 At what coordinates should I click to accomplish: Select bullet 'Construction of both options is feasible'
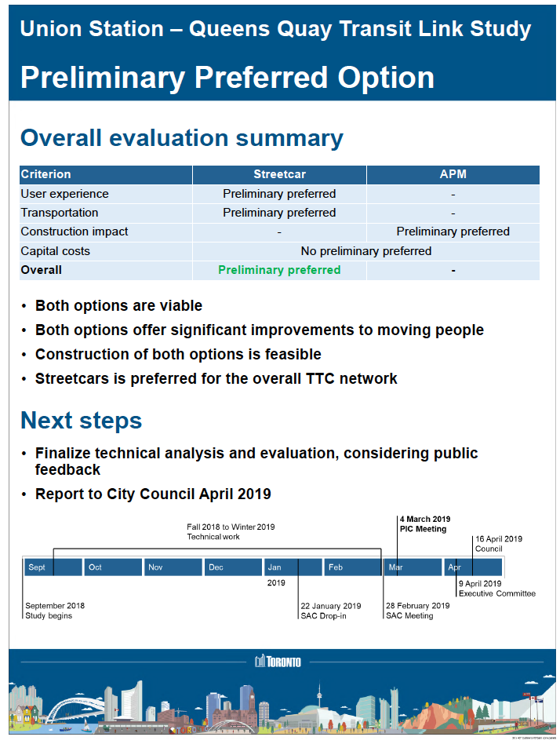[178, 355]
